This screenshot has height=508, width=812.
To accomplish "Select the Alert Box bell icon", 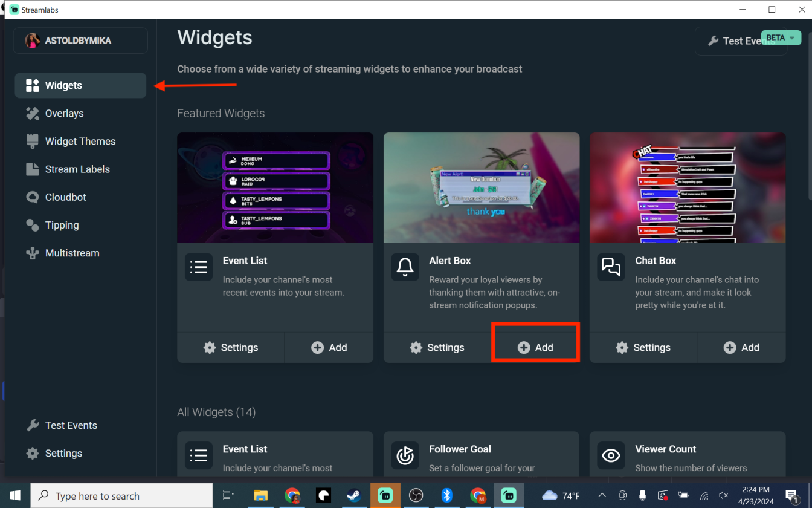I will pos(404,267).
